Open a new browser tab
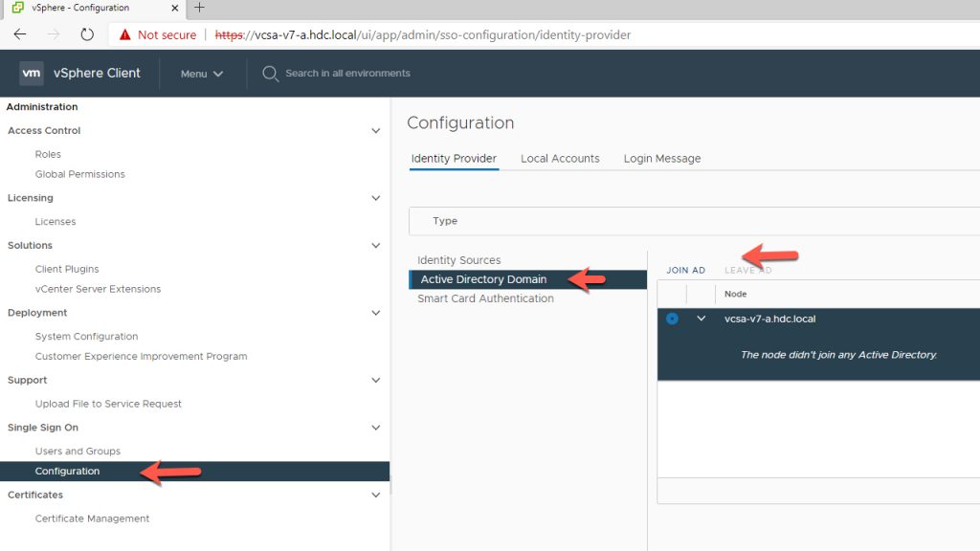 (x=199, y=8)
